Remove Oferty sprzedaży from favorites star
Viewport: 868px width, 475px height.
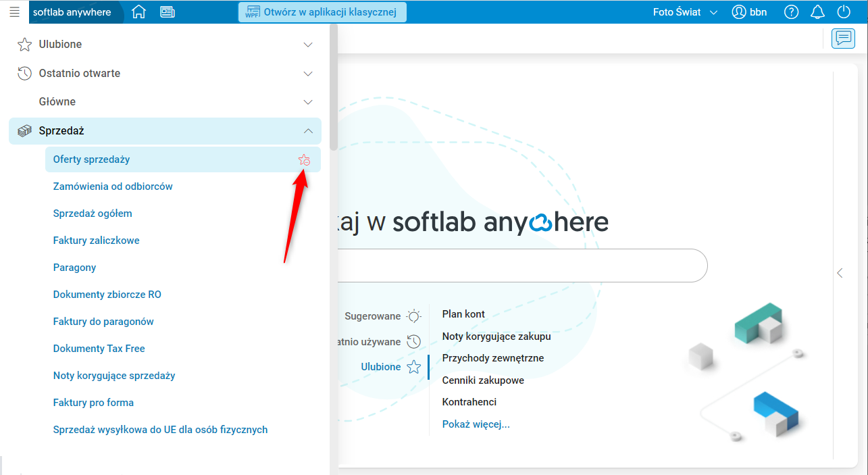(305, 160)
